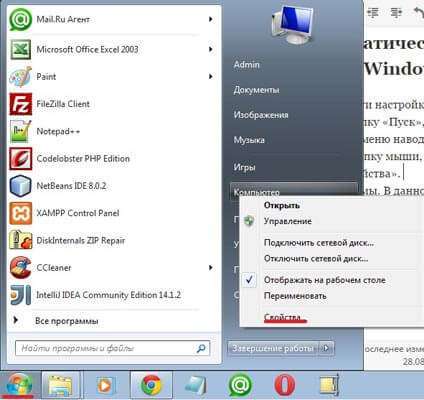Click the computer user picture icon
Image resolution: width=424 pixels, height=400 pixels.
[x=292, y=24]
